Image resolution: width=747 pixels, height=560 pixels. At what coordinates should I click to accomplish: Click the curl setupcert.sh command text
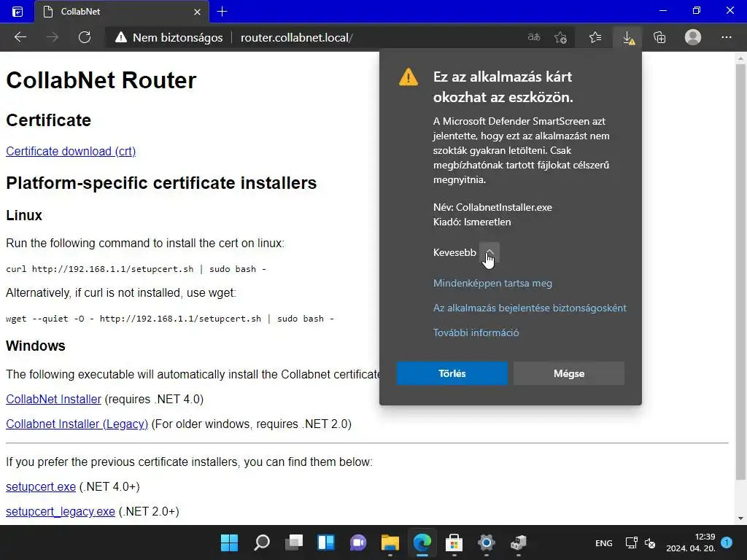click(136, 269)
